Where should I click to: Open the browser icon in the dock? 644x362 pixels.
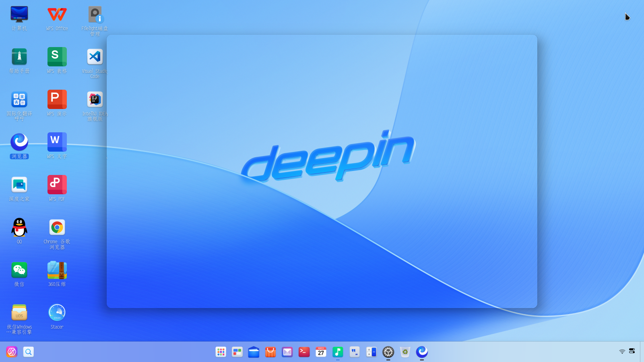(422, 352)
